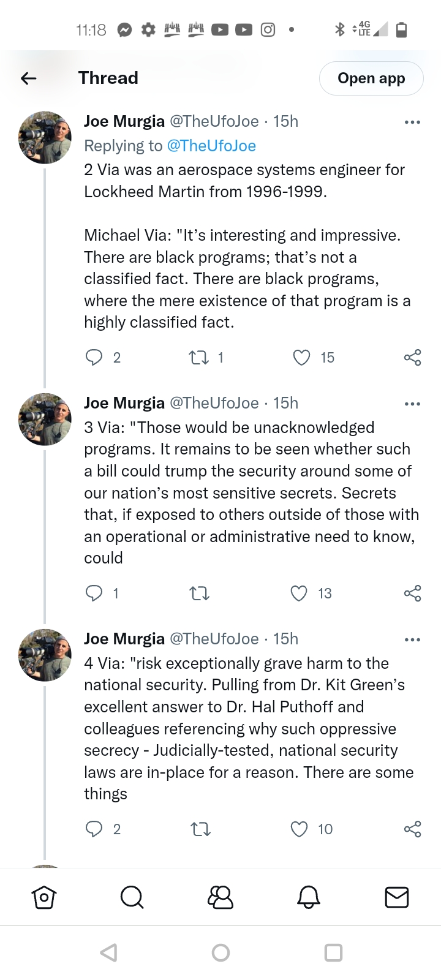View Joe Murgia's avatar on first tweet

[45, 138]
